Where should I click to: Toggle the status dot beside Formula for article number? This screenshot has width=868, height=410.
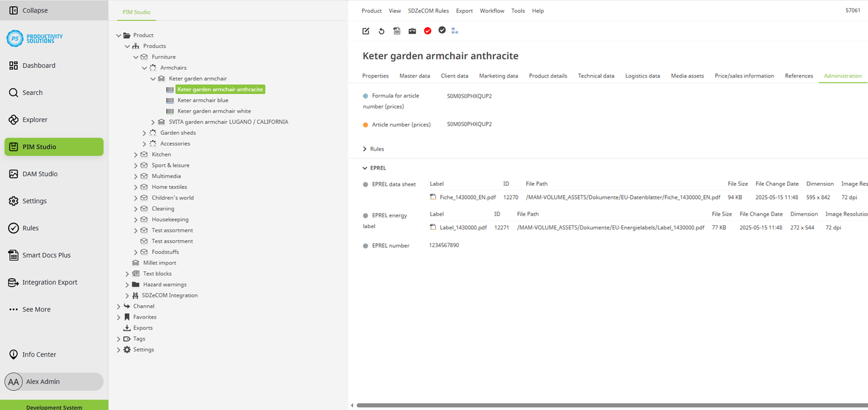click(366, 96)
